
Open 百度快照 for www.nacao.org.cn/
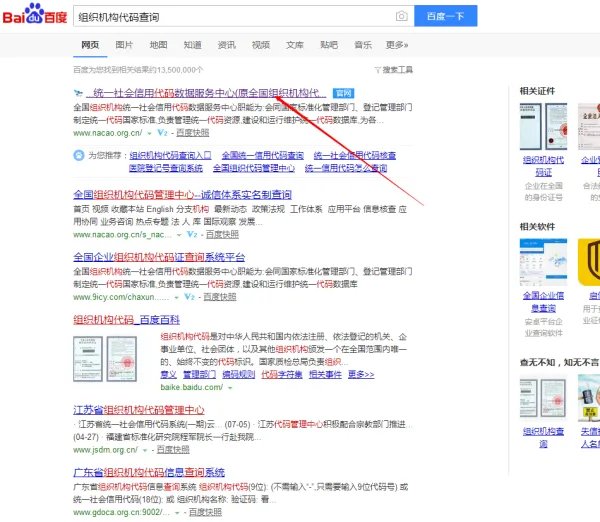[x=192, y=133]
